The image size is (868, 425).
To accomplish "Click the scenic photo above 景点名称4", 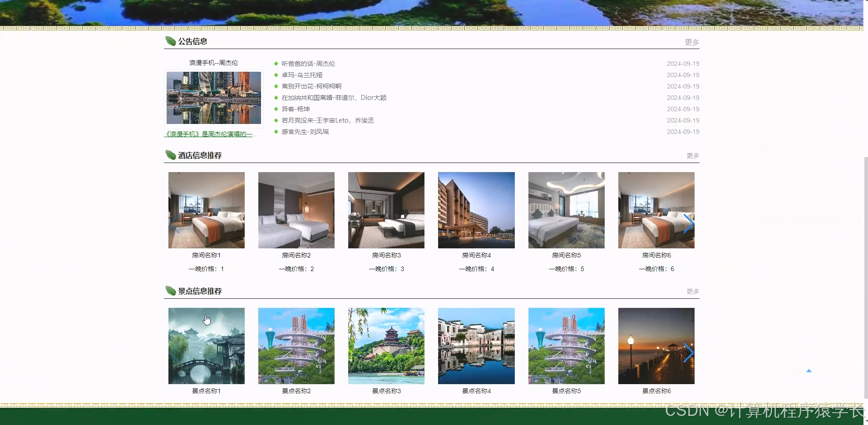I will [476, 346].
